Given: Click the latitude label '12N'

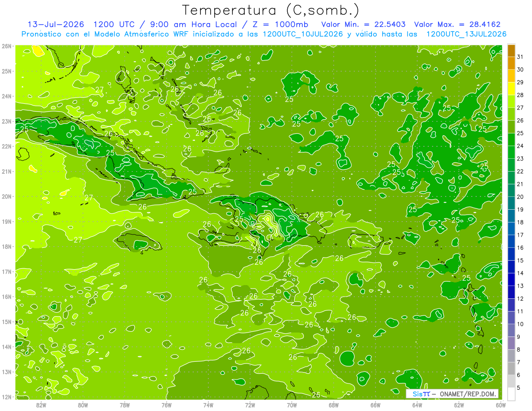Looking at the screenshot, I should 6,397.
